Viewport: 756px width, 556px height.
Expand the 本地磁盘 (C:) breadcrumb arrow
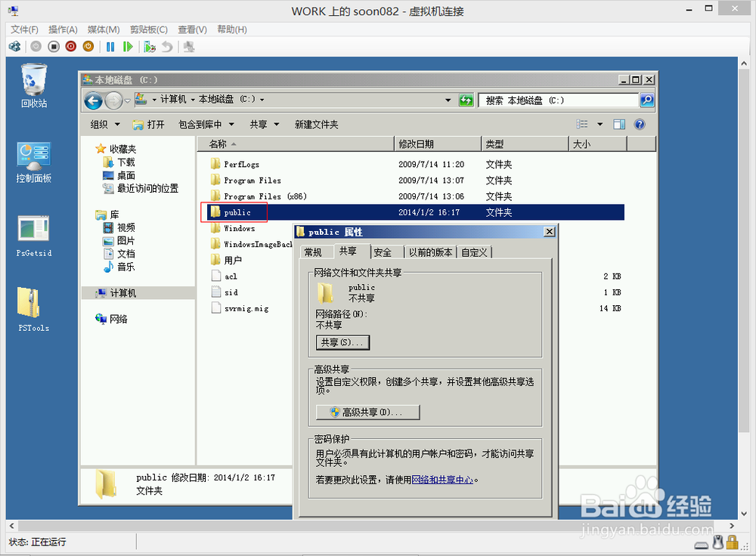pos(262,100)
